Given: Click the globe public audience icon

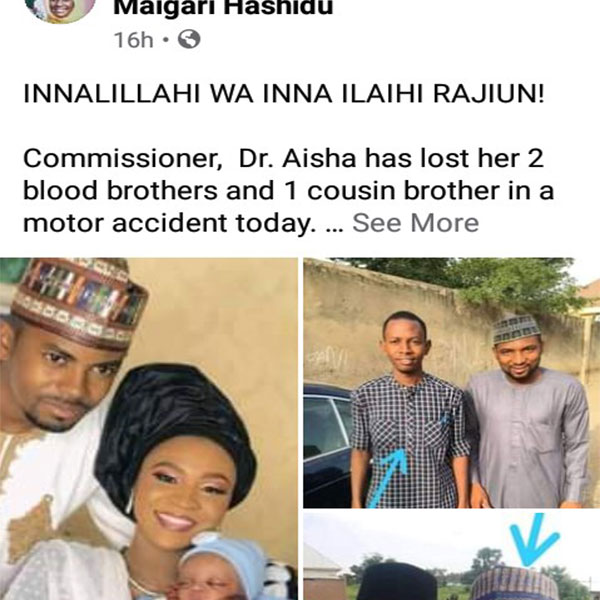Looking at the screenshot, I should pyautogui.click(x=189, y=39).
